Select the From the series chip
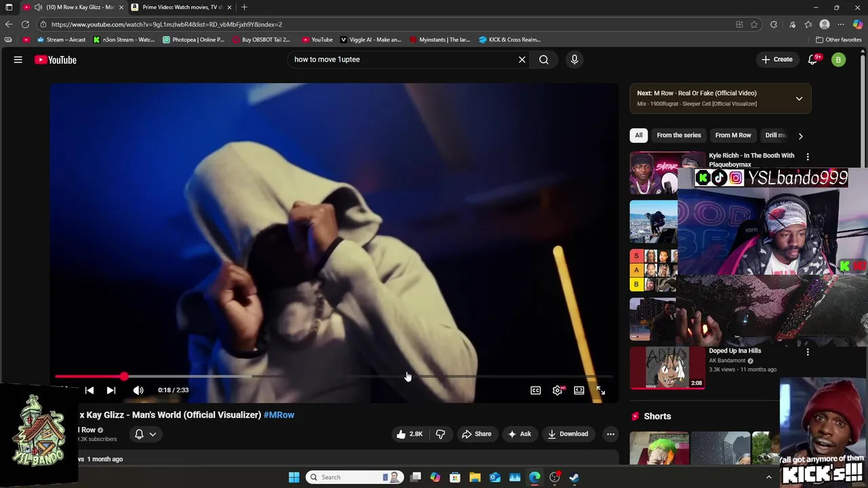This screenshot has height=488, width=868. pos(679,135)
